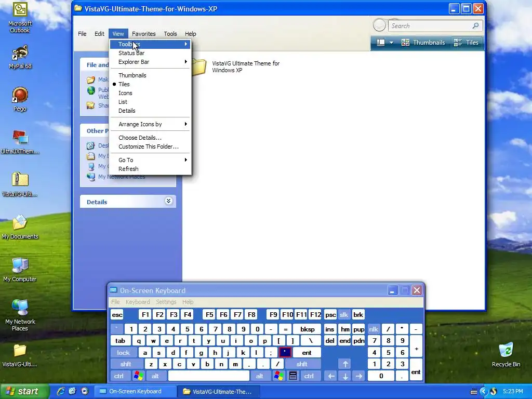Select Thumbnails in the View menu
The width and height of the screenshot is (532, 399).
pyautogui.click(x=150, y=75)
